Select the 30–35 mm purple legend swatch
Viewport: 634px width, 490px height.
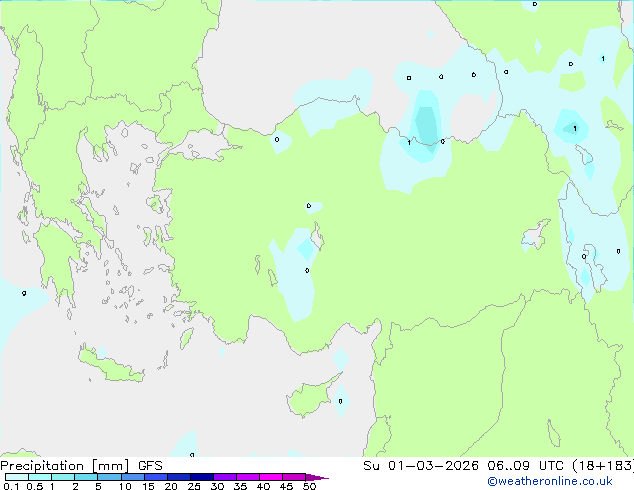click(x=224, y=477)
